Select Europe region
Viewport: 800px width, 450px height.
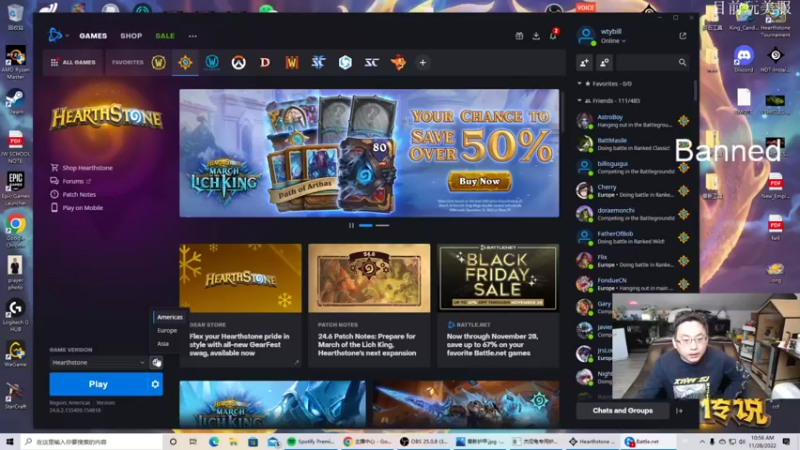point(167,330)
